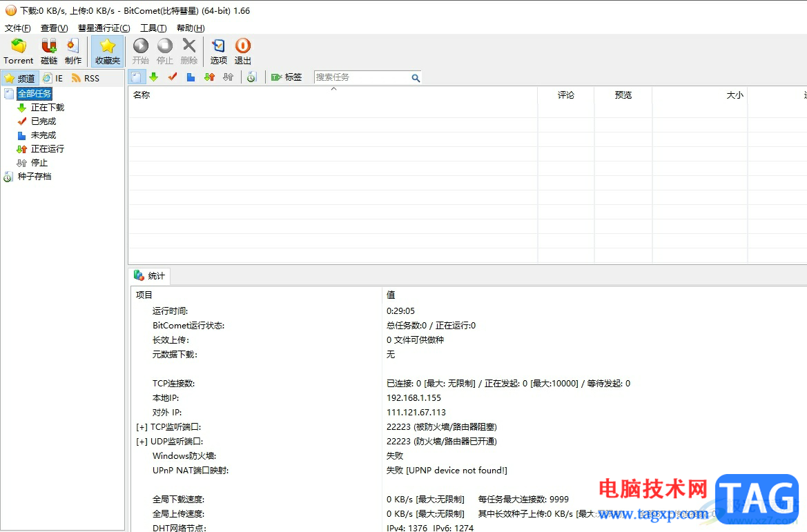Click the 磁链 magnet link button

click(49, 52)
